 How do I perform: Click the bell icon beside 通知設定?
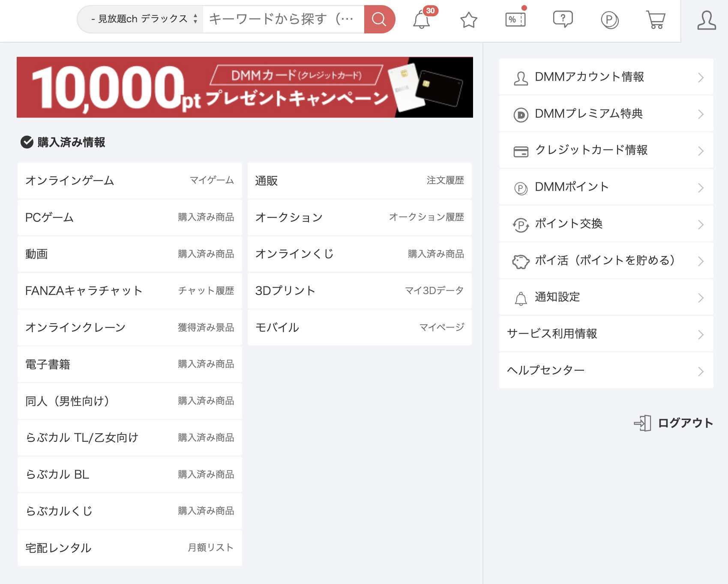coord(521,298)
